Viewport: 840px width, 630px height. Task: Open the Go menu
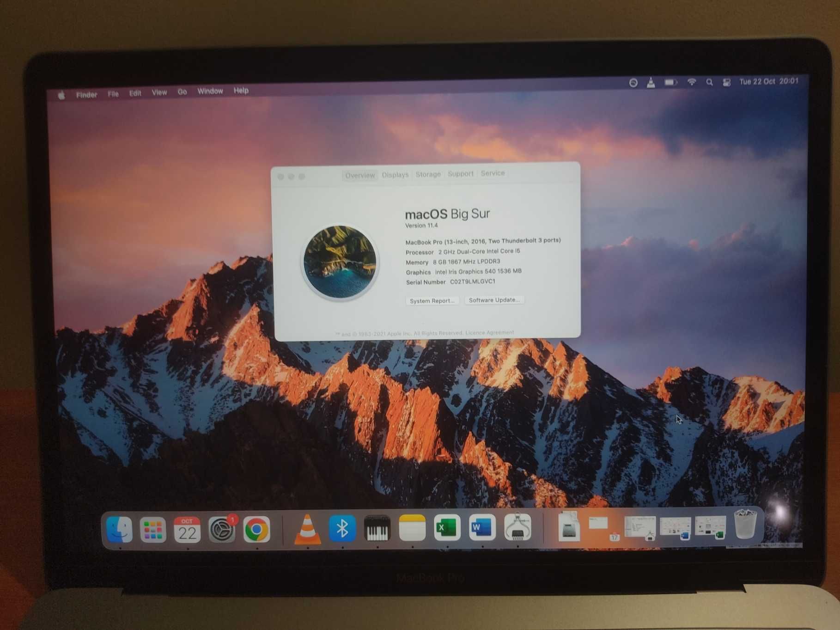[182, 92]
